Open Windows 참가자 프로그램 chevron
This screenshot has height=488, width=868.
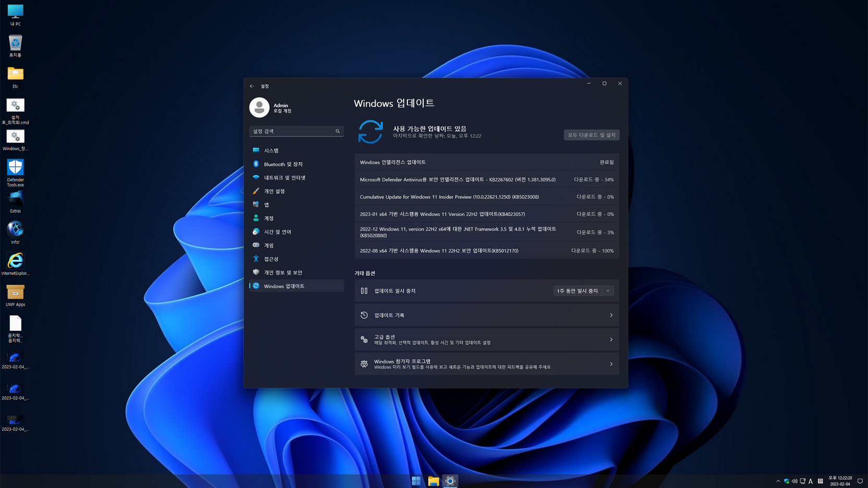pyautogui.click(x=611, y=364)
